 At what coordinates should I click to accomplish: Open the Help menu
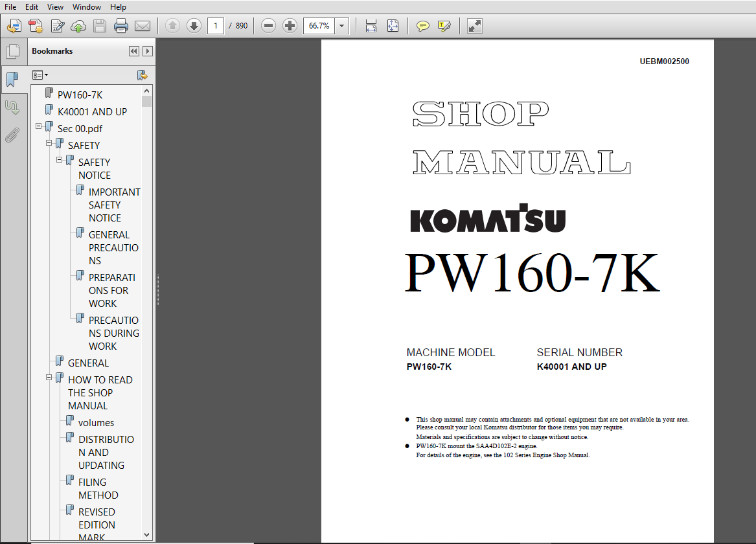[x=118, y=6]
